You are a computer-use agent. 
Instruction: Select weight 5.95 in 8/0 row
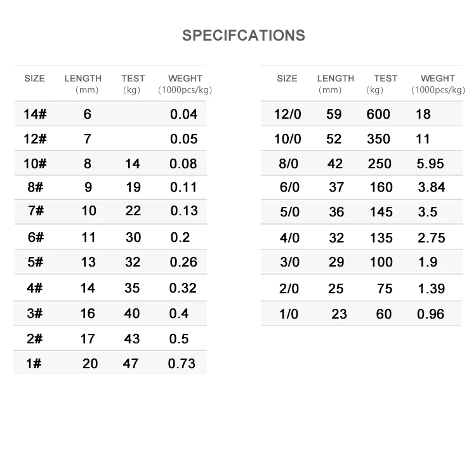(430, 164)
